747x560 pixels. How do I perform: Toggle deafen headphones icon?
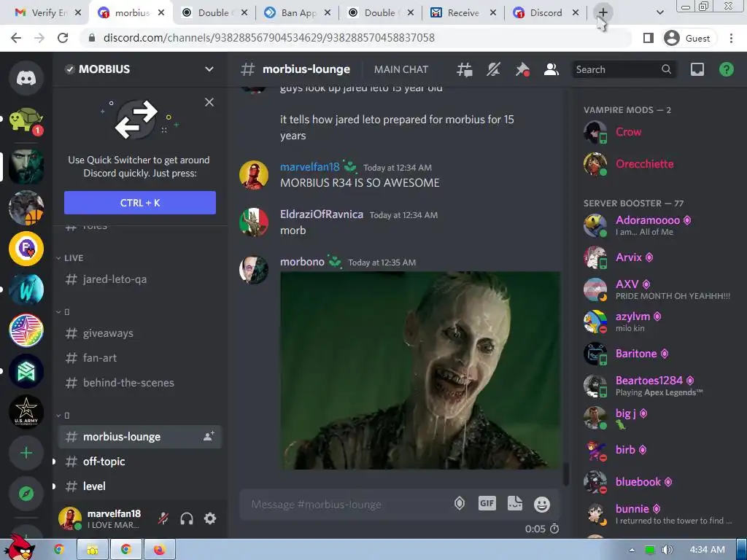187,518
